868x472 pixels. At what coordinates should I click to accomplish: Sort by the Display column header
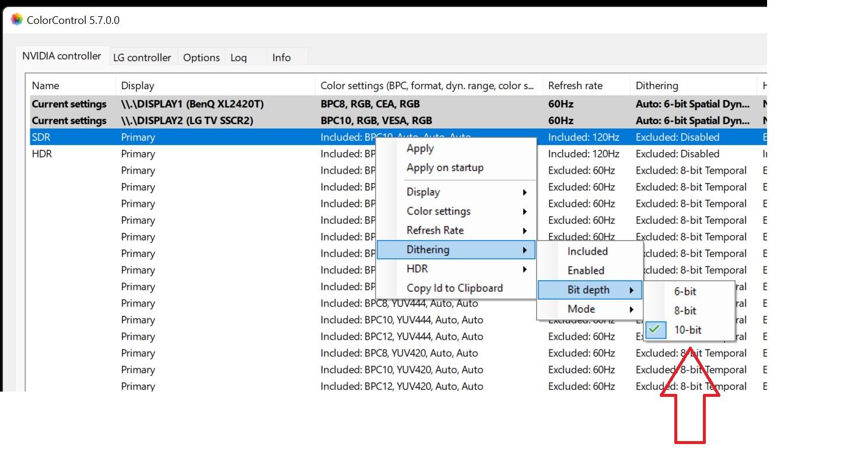tap(215, 86)
